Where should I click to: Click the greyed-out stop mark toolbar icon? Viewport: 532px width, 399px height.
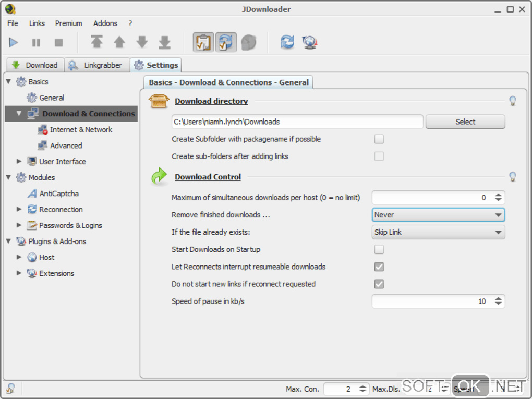249,42
